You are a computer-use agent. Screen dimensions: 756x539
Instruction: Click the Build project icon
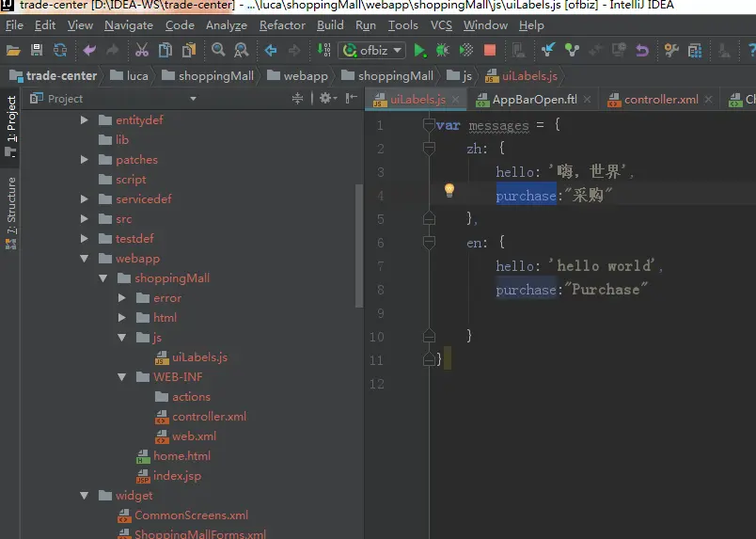pos(324,50)
